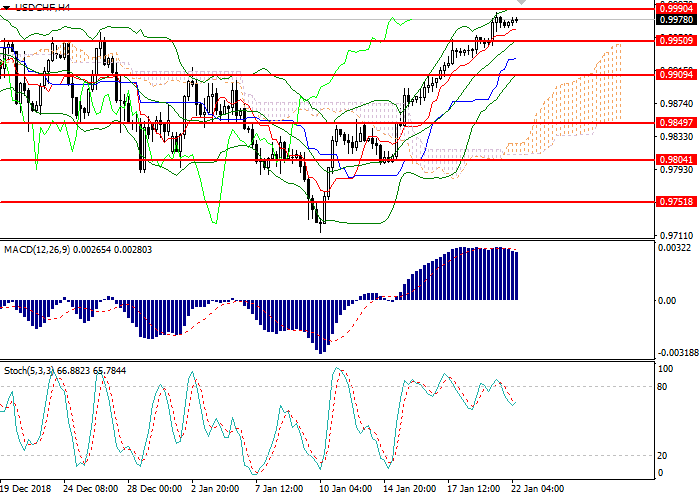The width and height of the screenshot is (700, 500).
Task: Click the Stochastic 20 level scale label
Action: click(663, 455)
